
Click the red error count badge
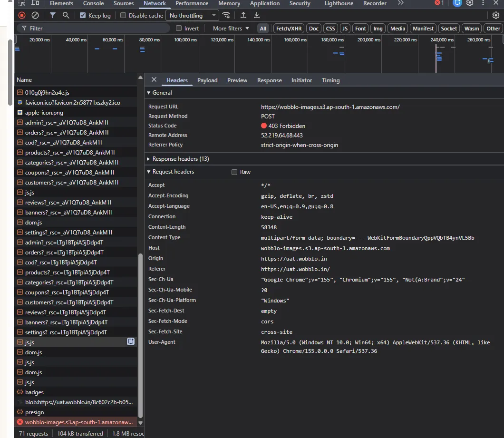click(x=439, y=3)
